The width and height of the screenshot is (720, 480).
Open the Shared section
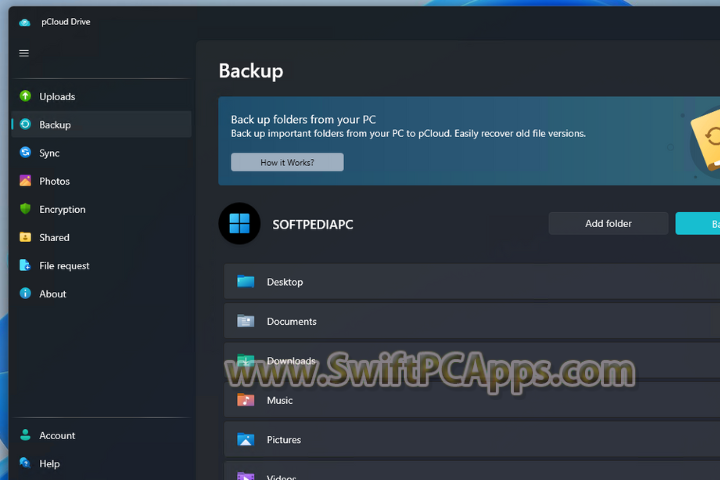[102, 237]
